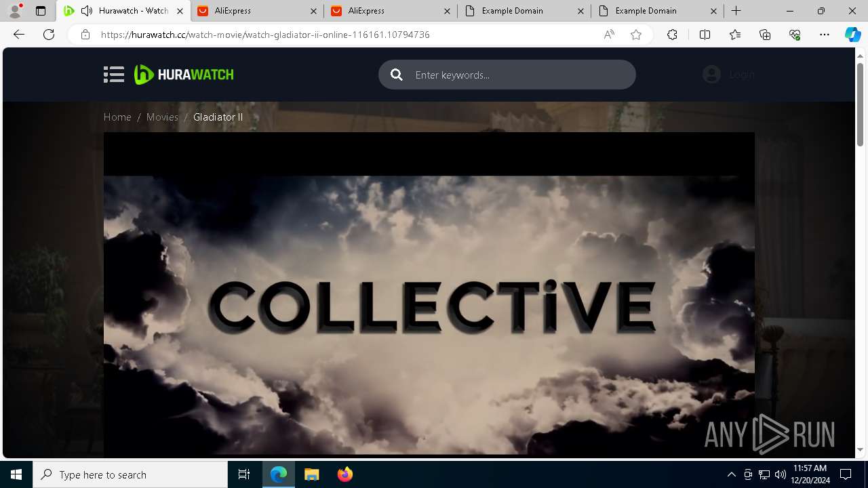Go to Movies breadcrumb

pos(162,117)
